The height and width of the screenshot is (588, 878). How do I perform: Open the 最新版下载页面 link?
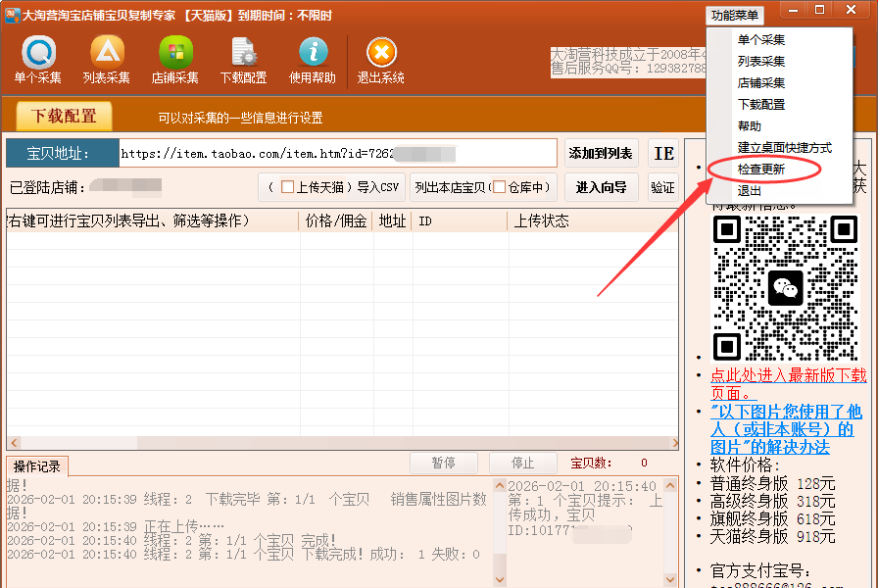[788, 384]
